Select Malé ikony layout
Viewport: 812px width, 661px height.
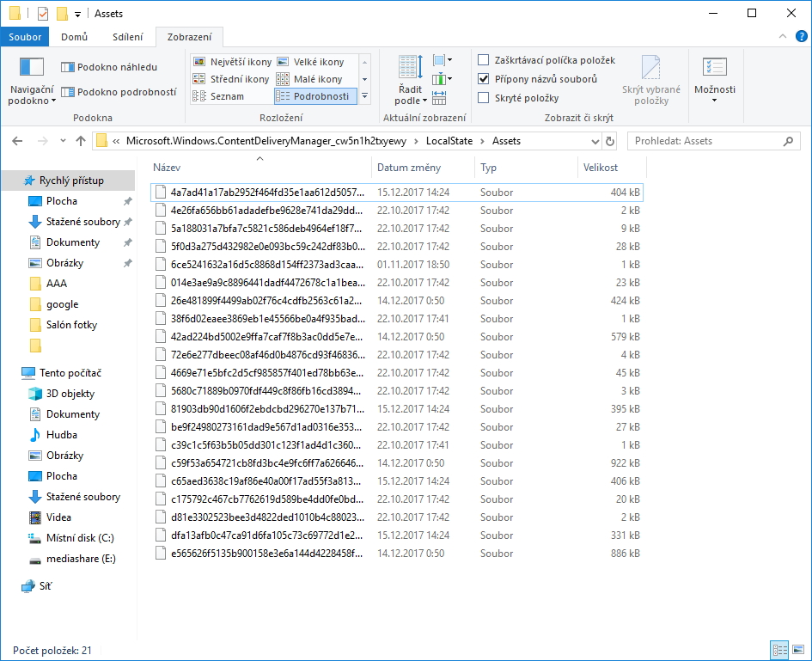point(309,79)
